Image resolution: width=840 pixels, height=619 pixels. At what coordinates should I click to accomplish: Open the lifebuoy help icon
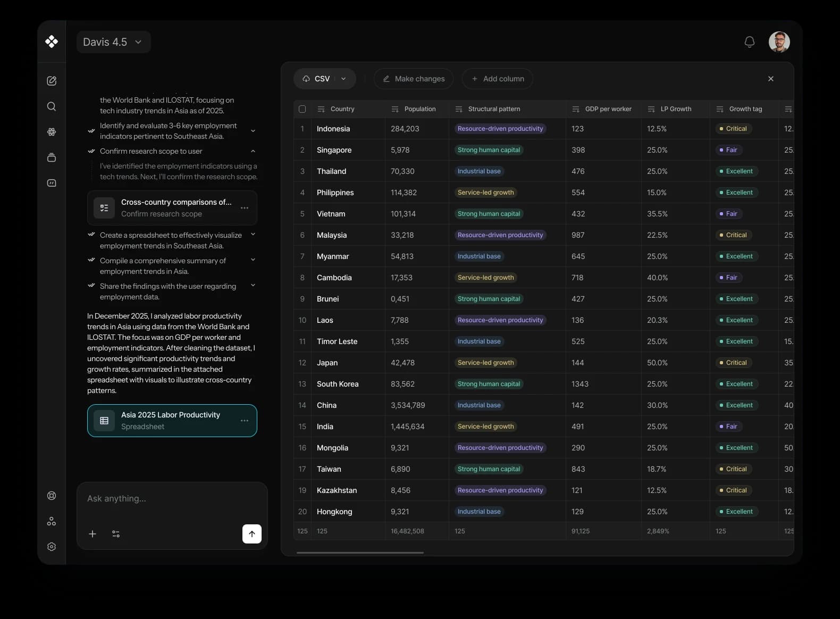[52, 496]
